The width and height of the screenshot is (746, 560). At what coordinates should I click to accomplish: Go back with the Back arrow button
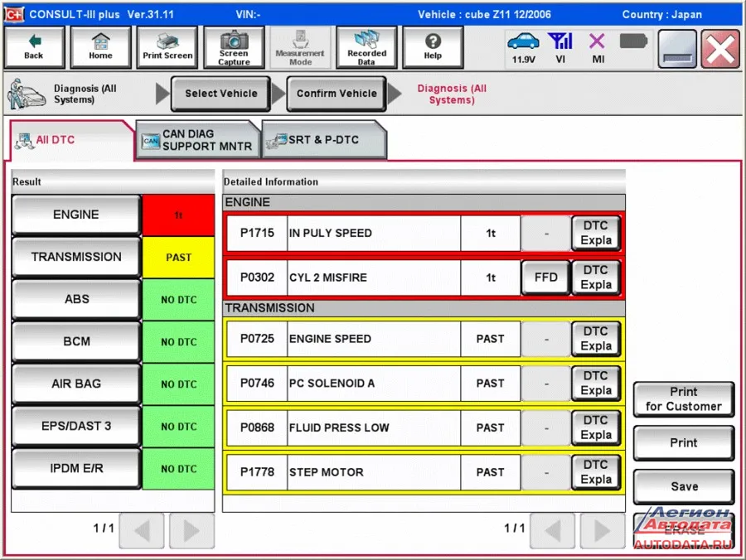(34, 47)
